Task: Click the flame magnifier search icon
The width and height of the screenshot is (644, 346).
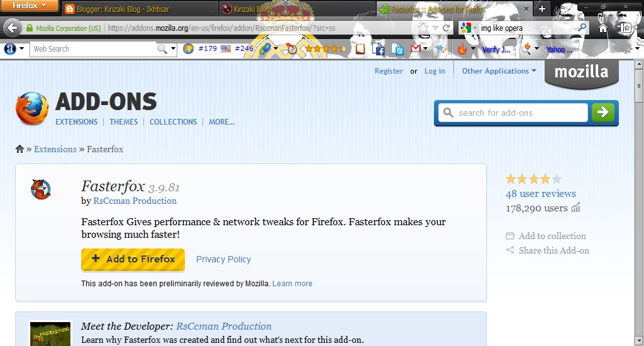Action: pos(526,49)
